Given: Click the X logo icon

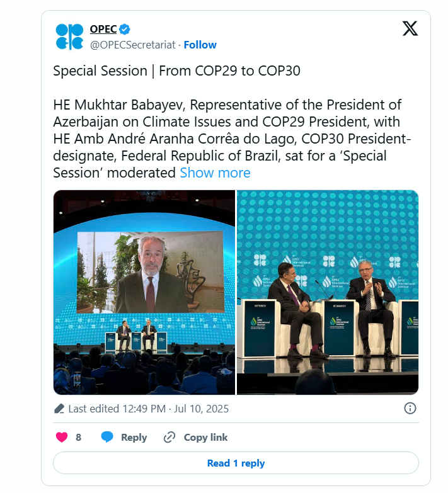Looking at the screenshot, I should click(410, 28).
